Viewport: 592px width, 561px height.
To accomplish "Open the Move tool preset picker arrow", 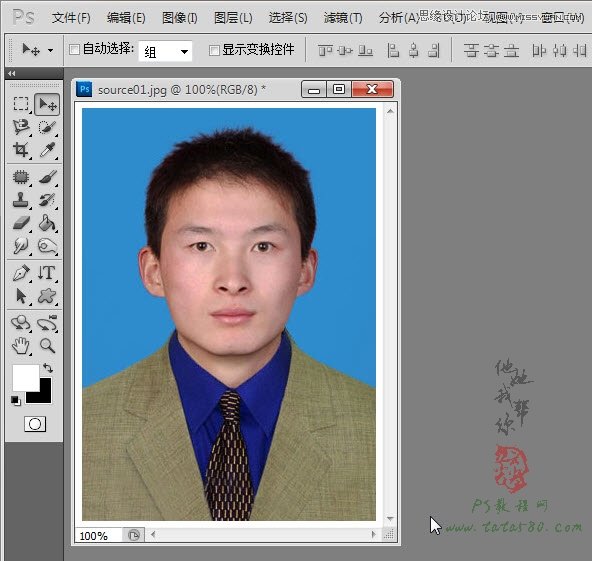I will 50,50.
